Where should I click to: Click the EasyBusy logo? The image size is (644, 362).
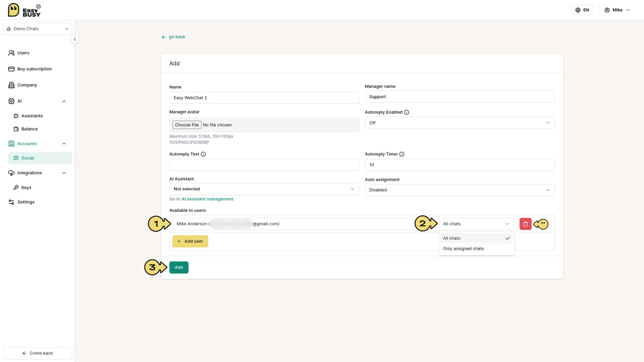tap(24, 10)
